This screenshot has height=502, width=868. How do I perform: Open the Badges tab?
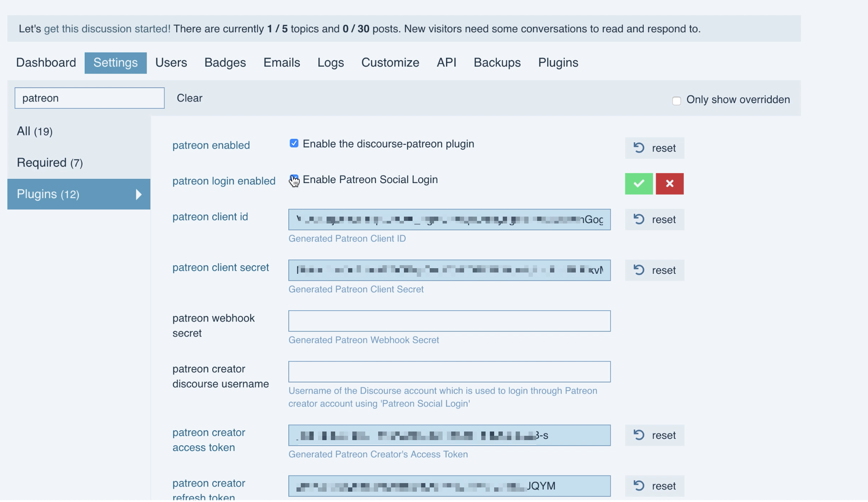[x=225, y=63]
